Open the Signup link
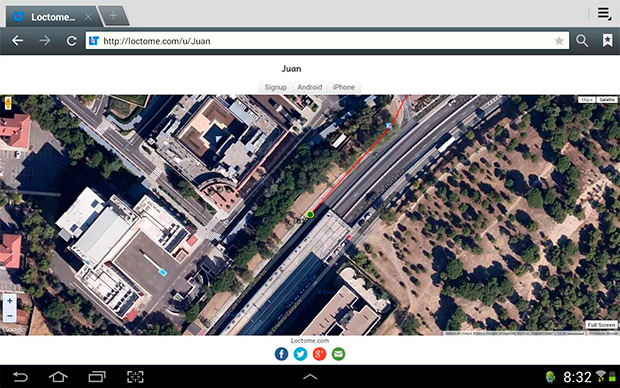 pyautogui.click(x=275, y=87)
